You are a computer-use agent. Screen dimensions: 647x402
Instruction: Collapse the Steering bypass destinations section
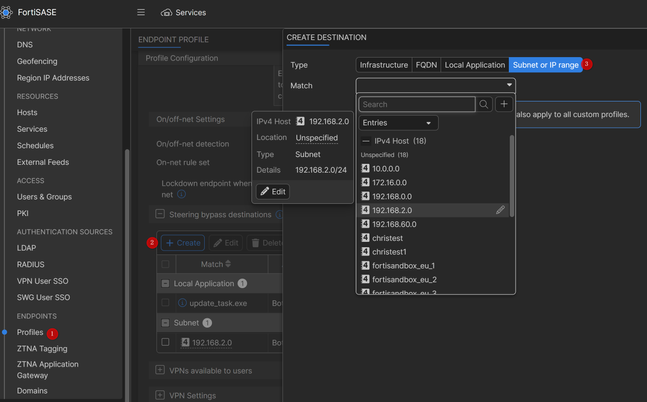(160, 214)
